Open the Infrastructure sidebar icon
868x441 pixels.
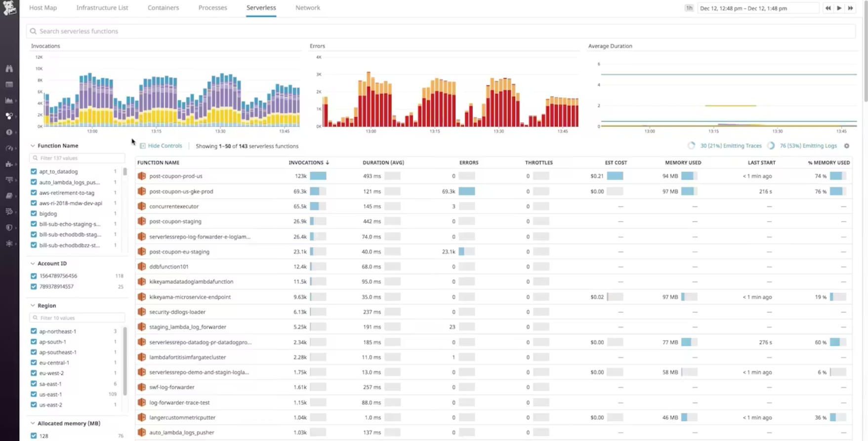(9, 116)
